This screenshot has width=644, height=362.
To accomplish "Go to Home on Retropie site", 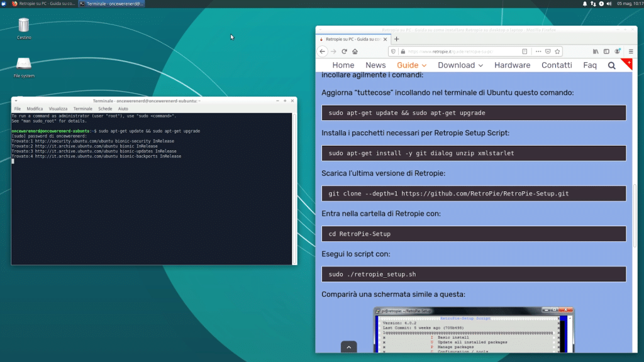I will 343,65.
